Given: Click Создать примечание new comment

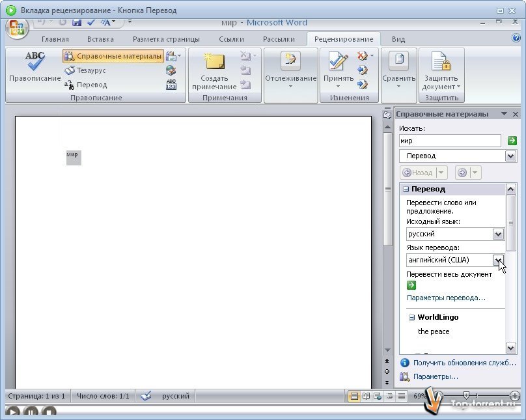Looking at the screenshot, I should coord(214,72).
